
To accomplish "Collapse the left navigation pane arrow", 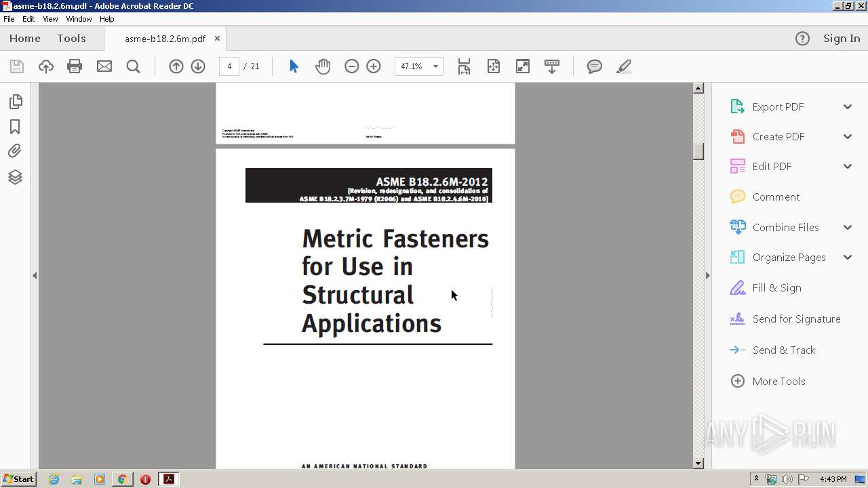I will tap(35, 276).
